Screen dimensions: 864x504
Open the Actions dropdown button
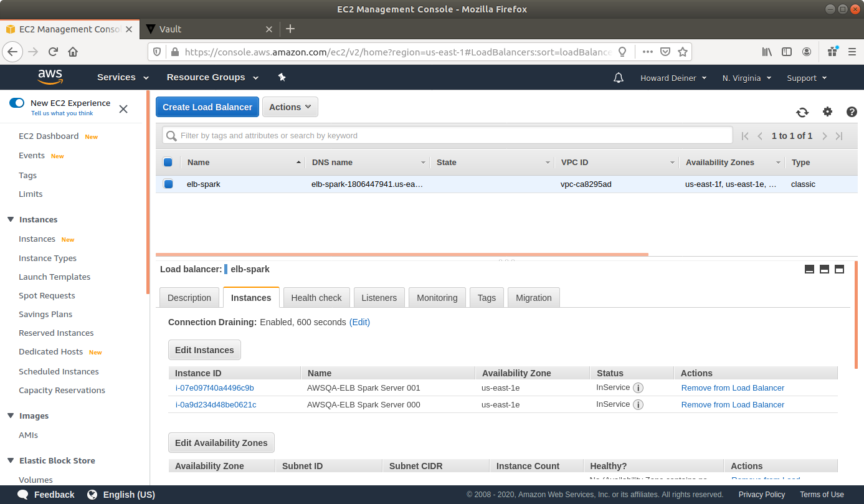[290, 107]
